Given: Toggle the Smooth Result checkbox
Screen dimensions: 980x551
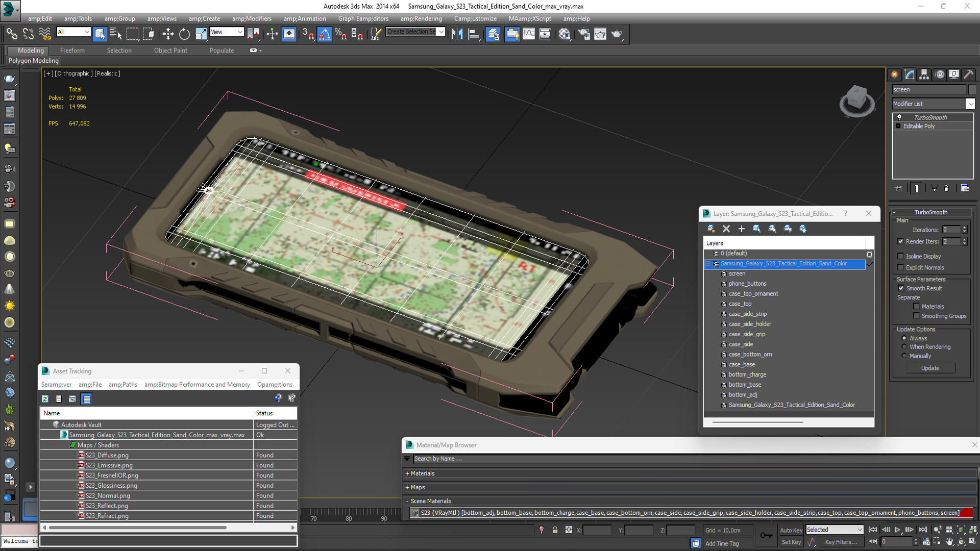Looking at the screenshot, I should (901, 288).
